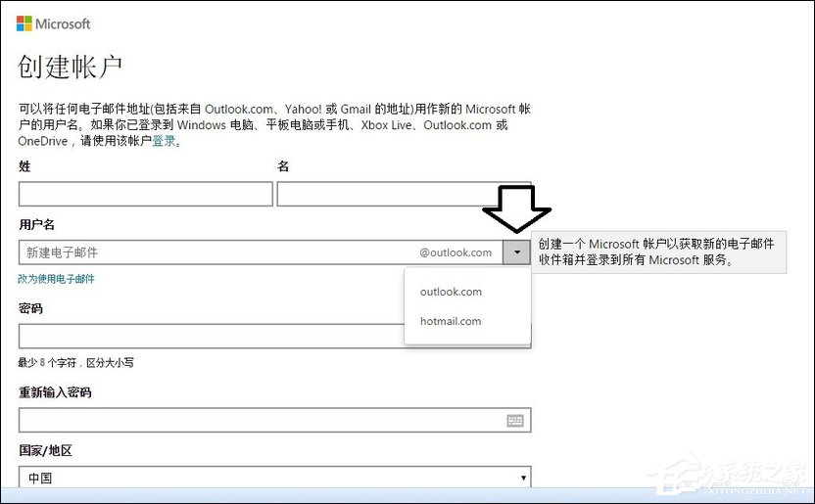Screen dimensions: 815x504
Task: Select outlook.com from domain list
Action: point(451,292)
